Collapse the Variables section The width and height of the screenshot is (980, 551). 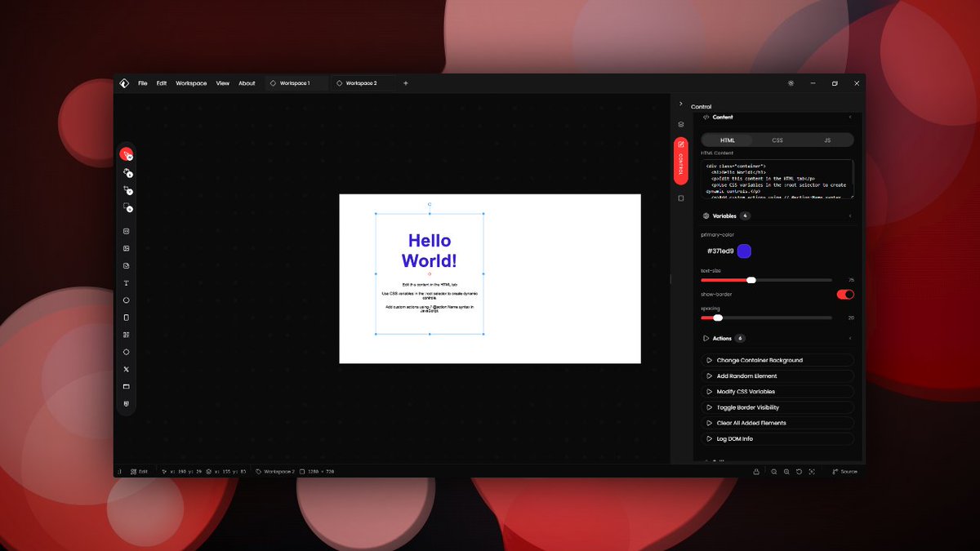[x=850, y=216]
